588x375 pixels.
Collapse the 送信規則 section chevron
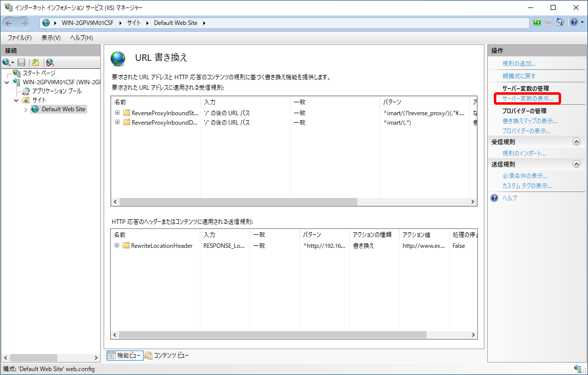pos(577,164)
